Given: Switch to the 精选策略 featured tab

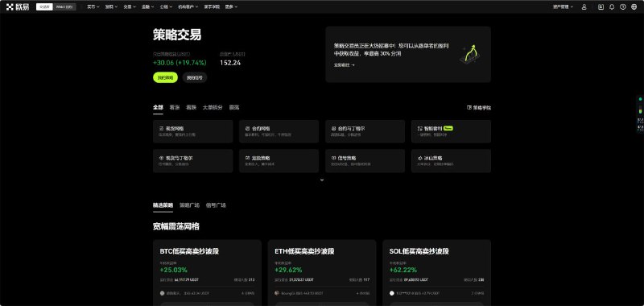Looking at the screenshot, I should tap(163, 205).
